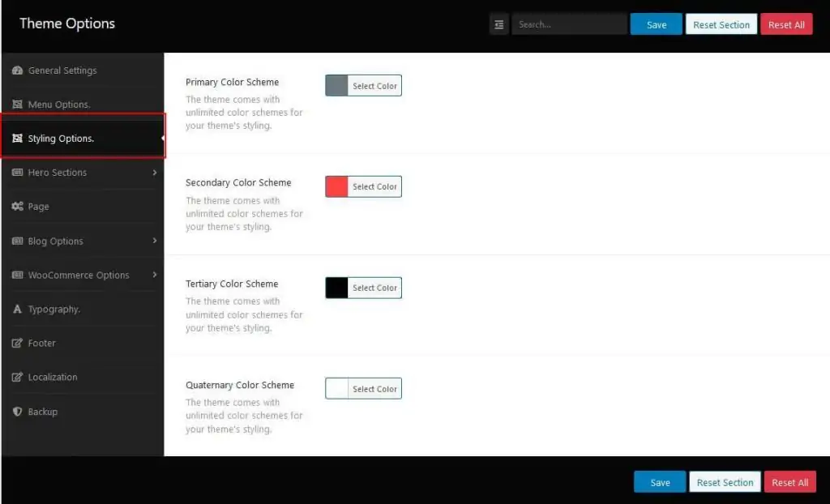The height and width of the screenshot is (504, 830).
Task: Click the Quaternary Color Scheme label
Action: 240,385
